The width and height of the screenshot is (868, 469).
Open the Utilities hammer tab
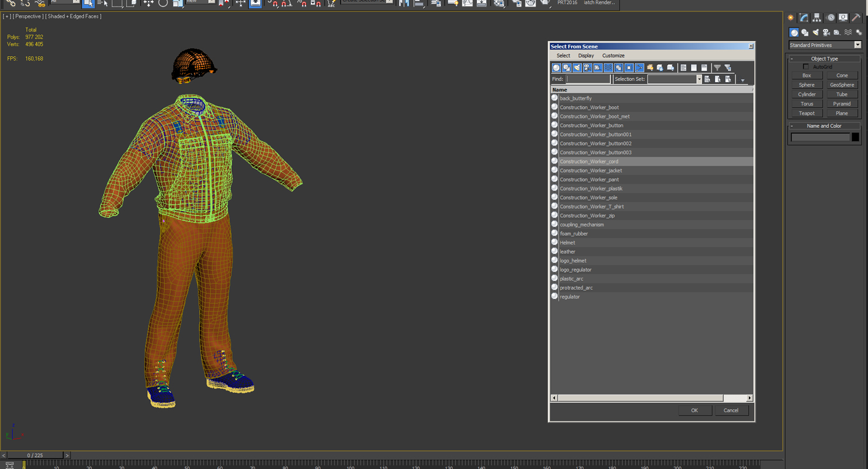(x=856, y=18)
